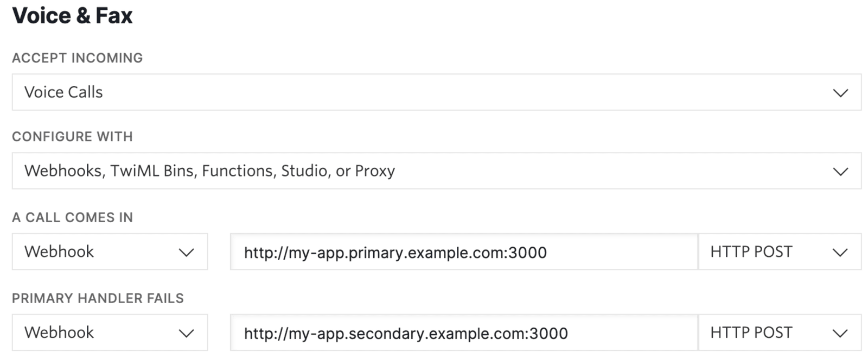This screenshot has height=358, width=868.
Task: Change the HTTP method for the primary webhook
Action: 780,252
